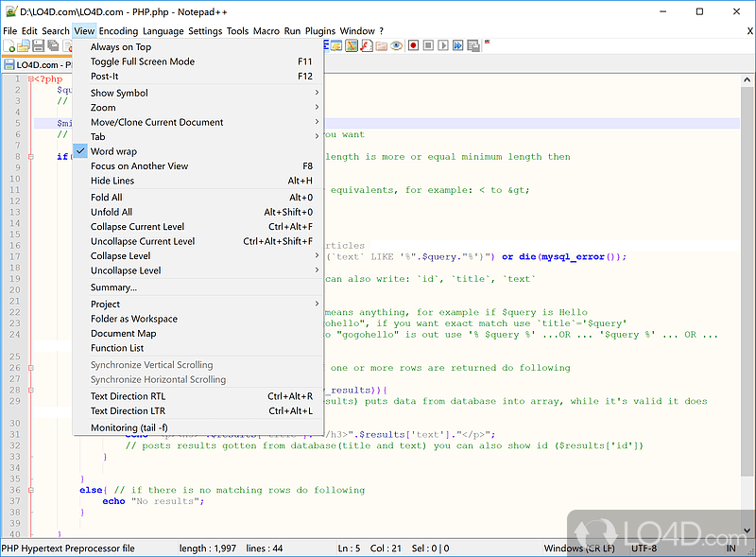Expand Move/Clone Current Document submenu
The height and width of the screenshot is (557, 756).
(198, 122)
